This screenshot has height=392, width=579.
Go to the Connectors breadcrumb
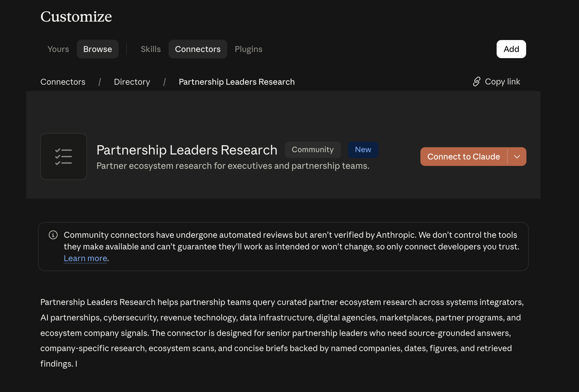[x=63, y=82]
